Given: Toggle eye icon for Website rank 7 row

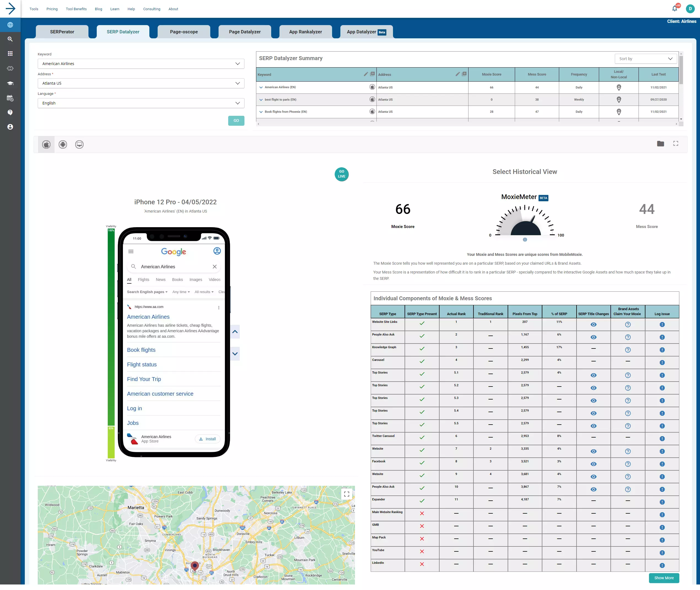Looking at the screenshot, I should click(593, 452).
